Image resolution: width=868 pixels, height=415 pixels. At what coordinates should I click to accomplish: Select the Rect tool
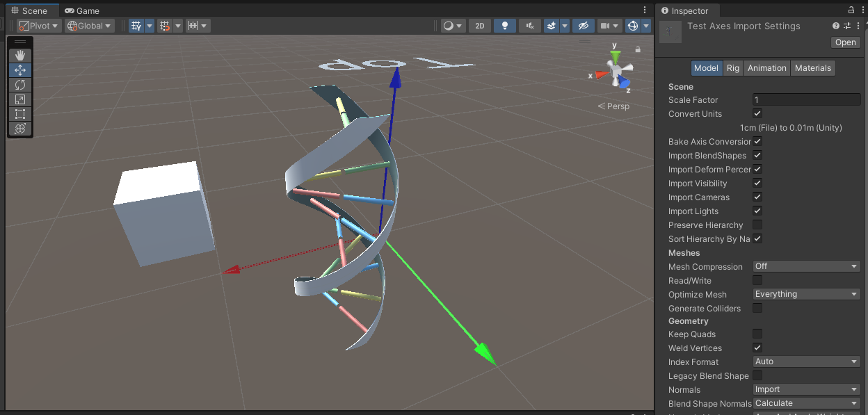(x=20, y=114)
